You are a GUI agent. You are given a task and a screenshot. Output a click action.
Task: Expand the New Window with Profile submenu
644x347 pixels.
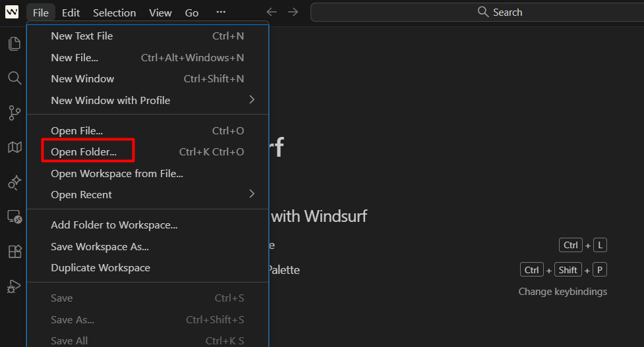148,100
